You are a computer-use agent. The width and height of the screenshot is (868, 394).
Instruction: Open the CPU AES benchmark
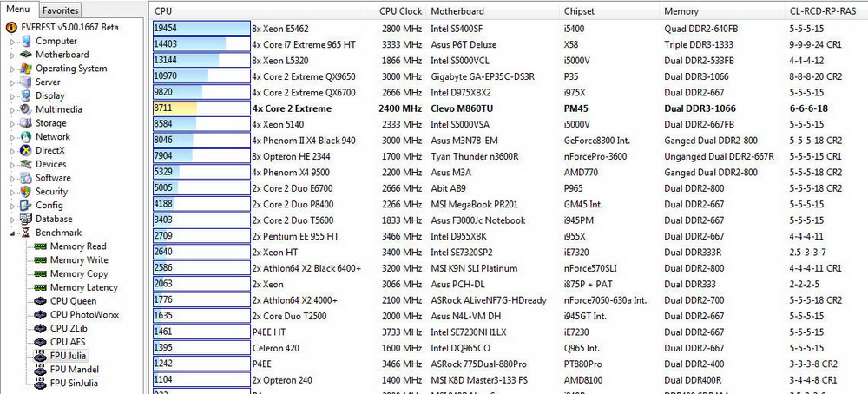click(69, 342)
